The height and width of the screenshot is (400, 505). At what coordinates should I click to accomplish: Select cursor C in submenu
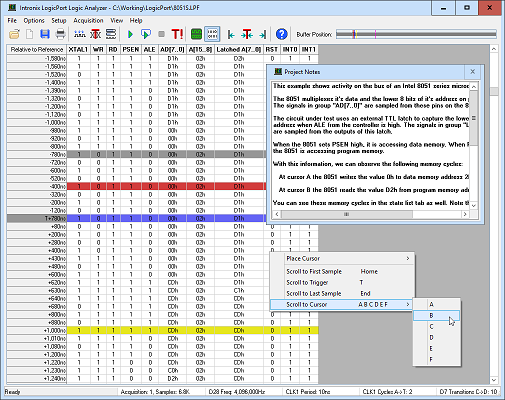click(x=437, y=326)
